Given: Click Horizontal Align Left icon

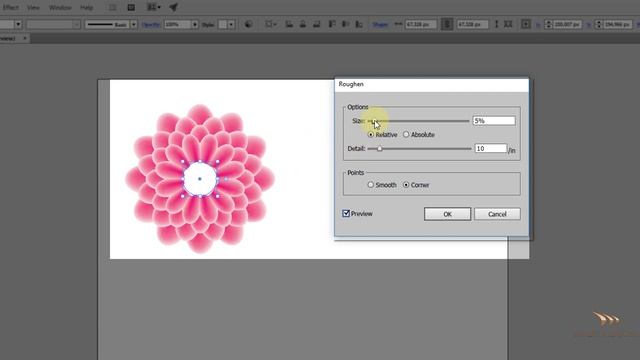Looking at the screenshot, I should pos(289,24).
